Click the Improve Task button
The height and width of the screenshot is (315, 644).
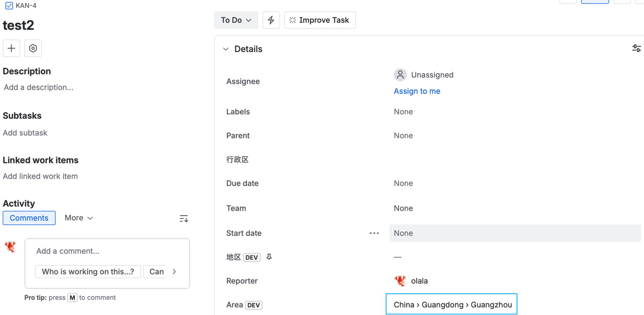pyautogui.click(x=320, y=20)
